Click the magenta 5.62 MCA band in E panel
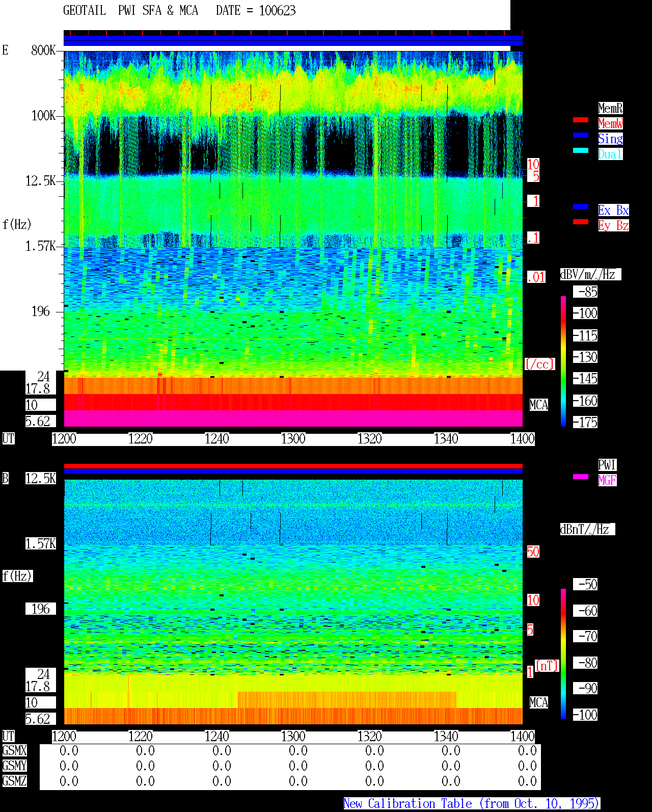The image size is (652, 812). coord(293,418)
